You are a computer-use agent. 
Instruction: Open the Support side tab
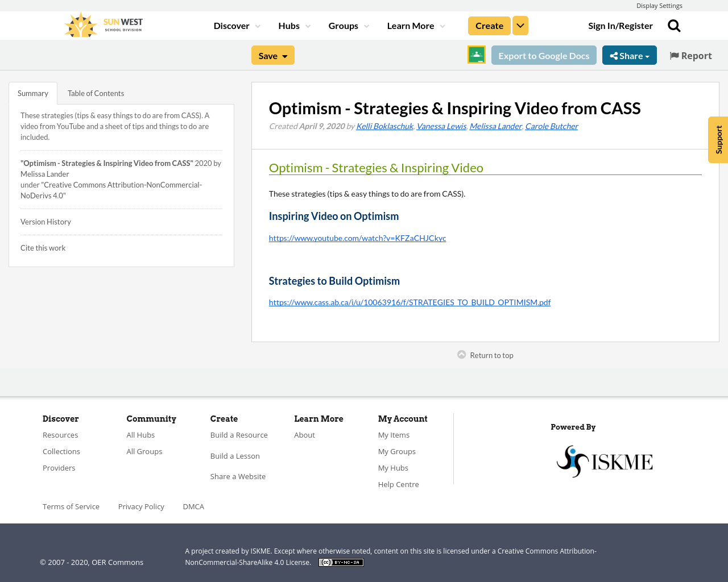click(718, 139)
